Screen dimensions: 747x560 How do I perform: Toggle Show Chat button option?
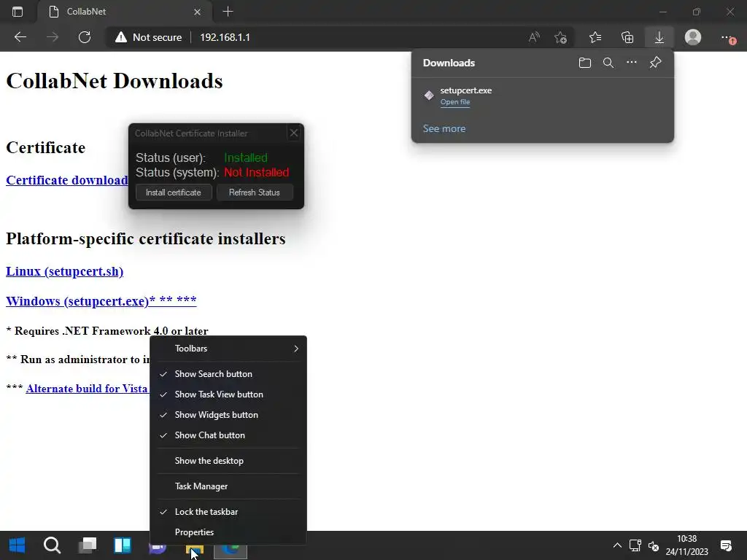[228, 436]
